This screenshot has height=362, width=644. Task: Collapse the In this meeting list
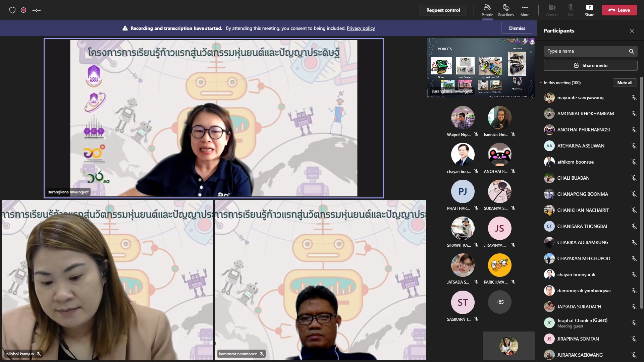[541, 83]
